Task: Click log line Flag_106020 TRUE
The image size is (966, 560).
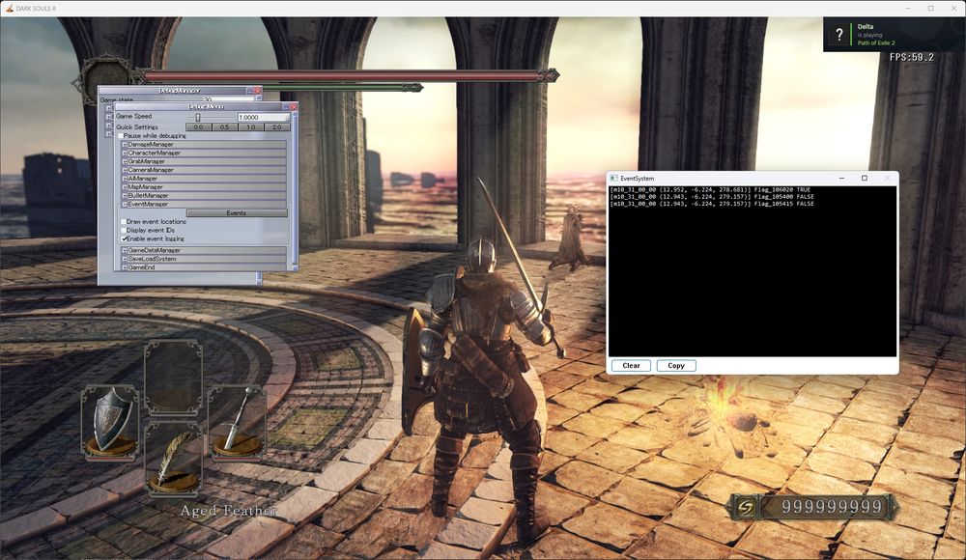Action: [710, 190]
